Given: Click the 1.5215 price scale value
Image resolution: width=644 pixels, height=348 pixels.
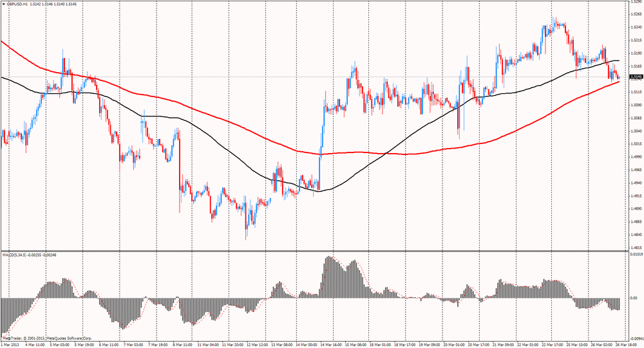Looking at the screenshot, I should (x=636, y=41).
